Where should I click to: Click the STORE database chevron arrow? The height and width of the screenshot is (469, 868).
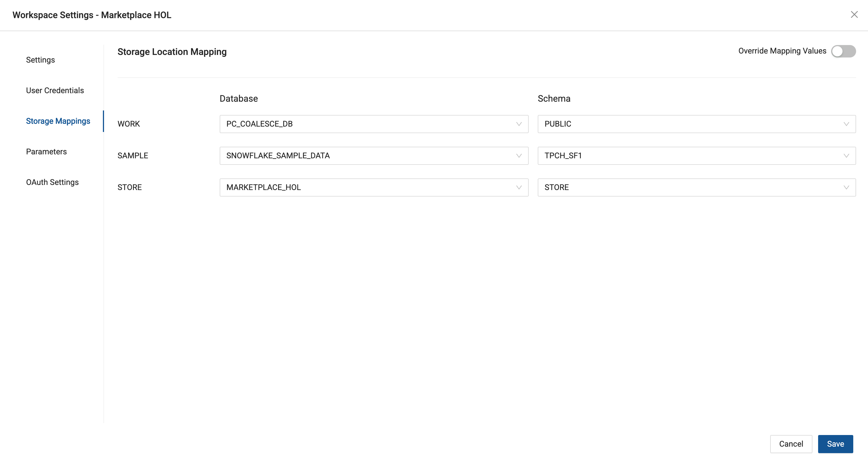tap(518, 187)
